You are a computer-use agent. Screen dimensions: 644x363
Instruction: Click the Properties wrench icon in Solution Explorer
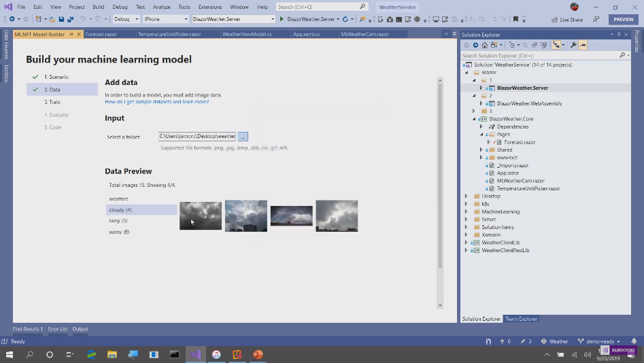point(573,45)
